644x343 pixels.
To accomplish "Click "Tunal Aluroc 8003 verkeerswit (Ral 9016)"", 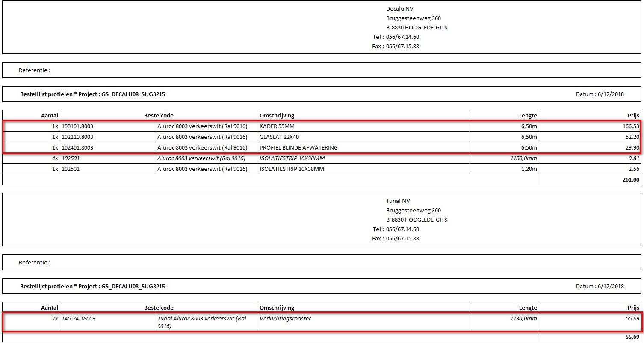I will coord(202,322).
